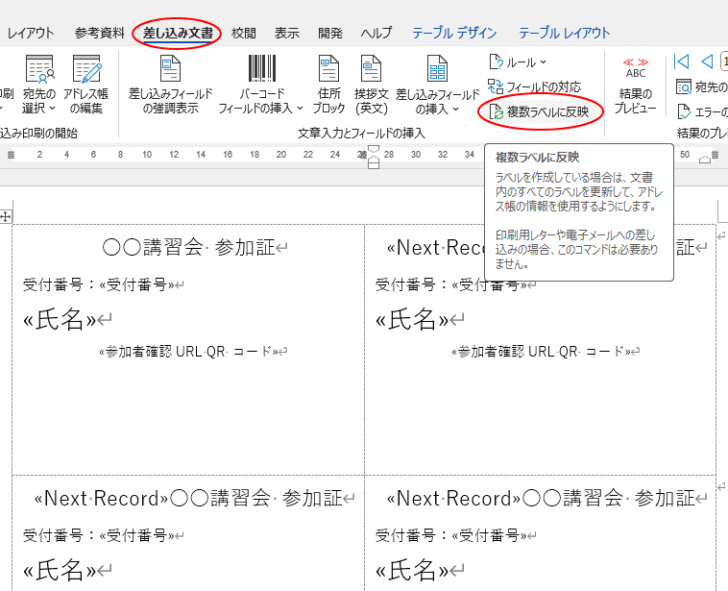Click the バーコードフィールドの挿入 barcode icon

262,70
